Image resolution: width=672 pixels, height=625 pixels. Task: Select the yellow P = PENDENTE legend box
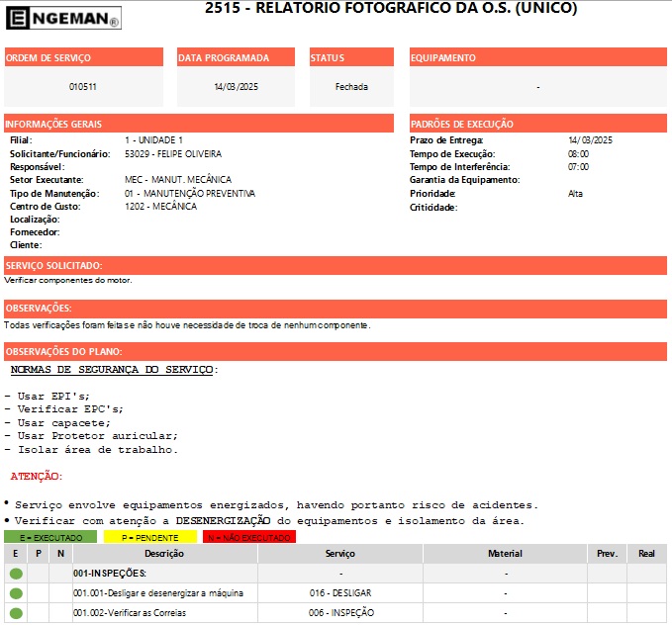(x=149, y=537)
